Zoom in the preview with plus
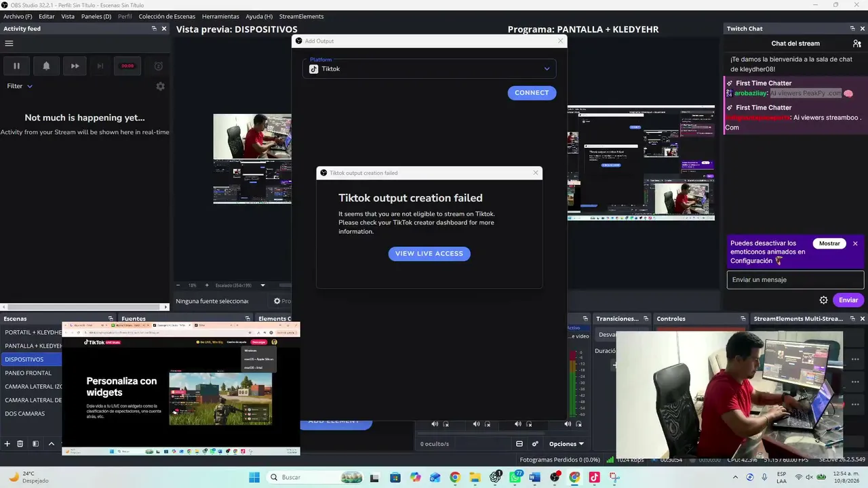868x488 pixels. pos(207,285)
